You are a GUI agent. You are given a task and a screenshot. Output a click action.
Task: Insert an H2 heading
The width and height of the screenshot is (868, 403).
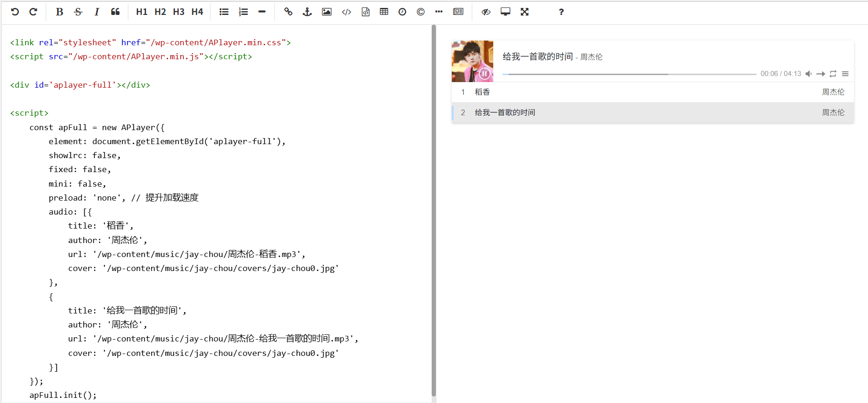pyautogui.click(x=160, y=12)
